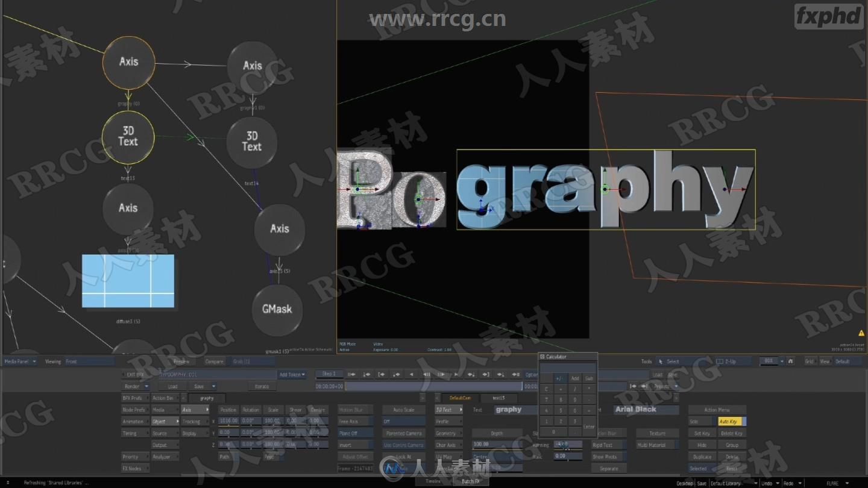Select the highlighted Axis node in schematic
868x488 pixels.
click(128, 62)
